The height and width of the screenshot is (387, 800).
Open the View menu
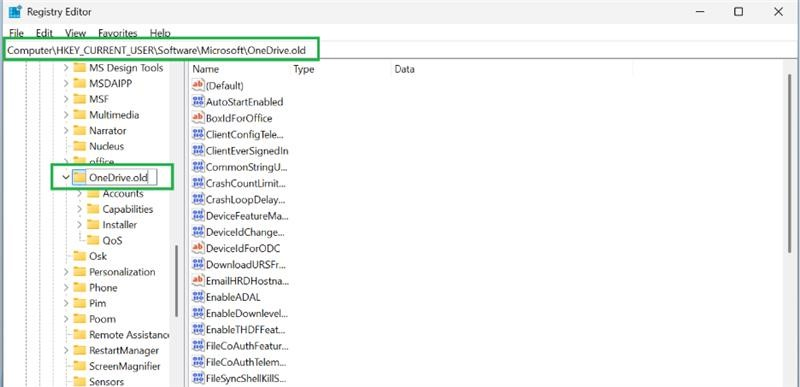76,33
